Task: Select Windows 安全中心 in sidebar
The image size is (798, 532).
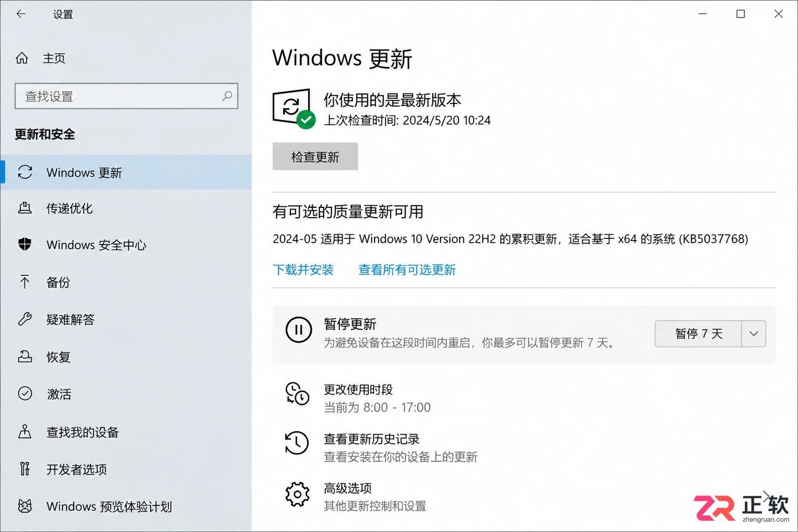Action: [x=126, y=244]
